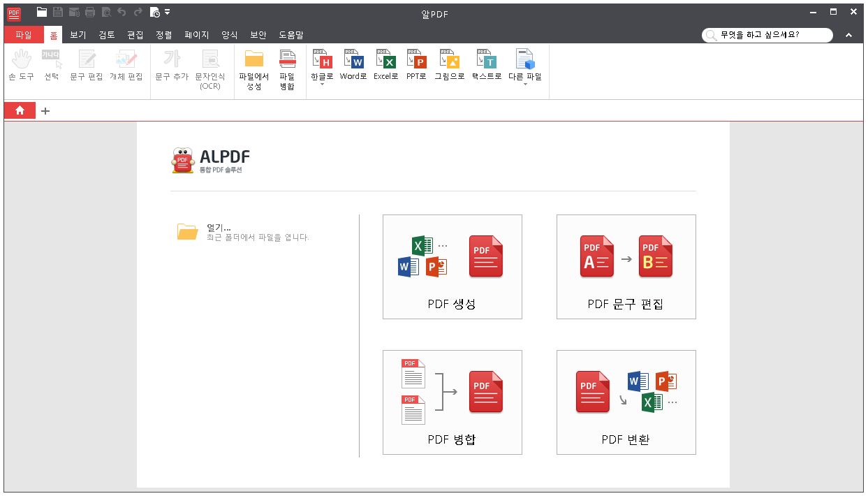Click the print icon in quick access toolbar
868x496 pixels.
click(90, 12)
